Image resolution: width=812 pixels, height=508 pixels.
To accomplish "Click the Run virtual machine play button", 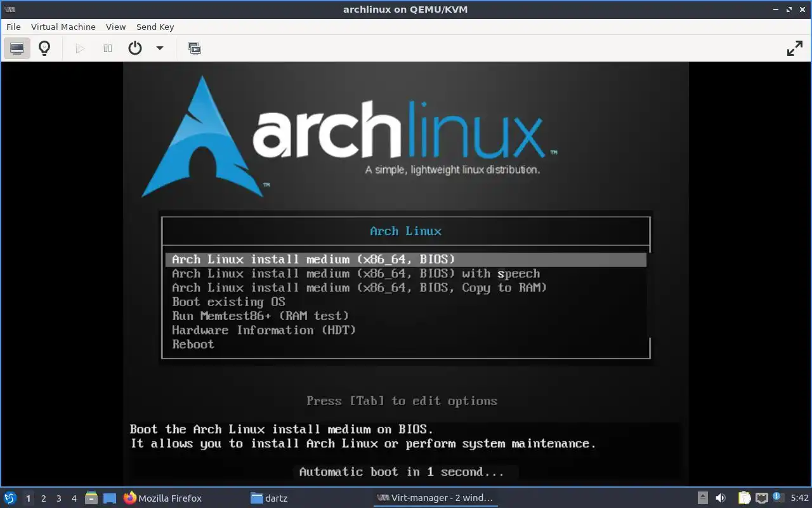I will (x=80, y=48).
